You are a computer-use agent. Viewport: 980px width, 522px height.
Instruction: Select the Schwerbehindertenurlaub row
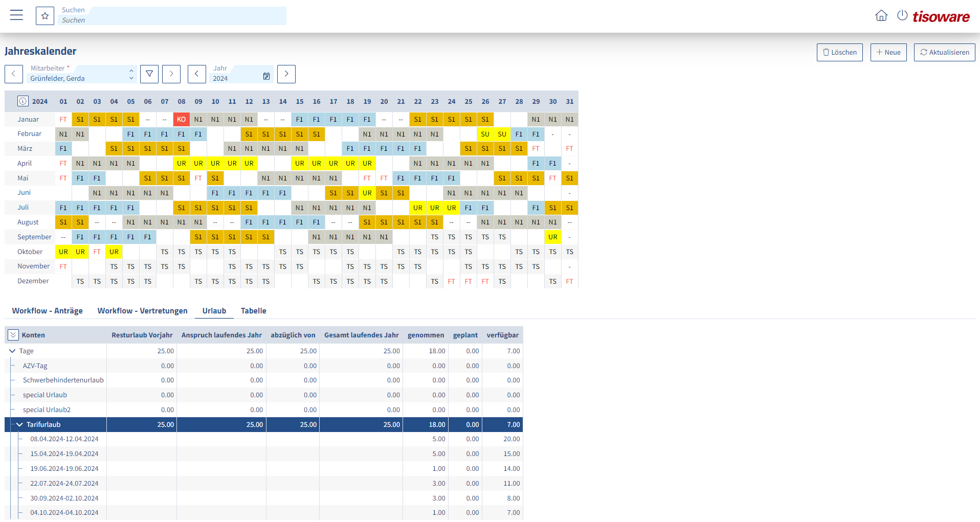263,380
